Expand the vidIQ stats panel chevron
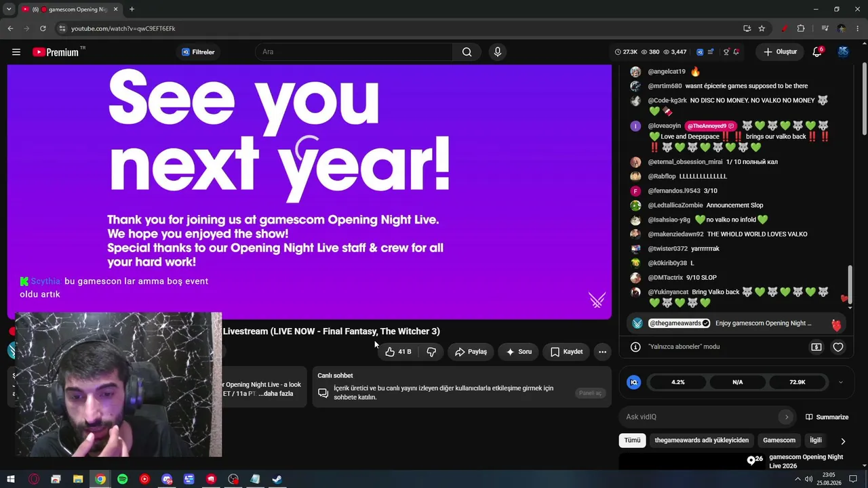Screen dimensions: 868x488 (841, 382)
